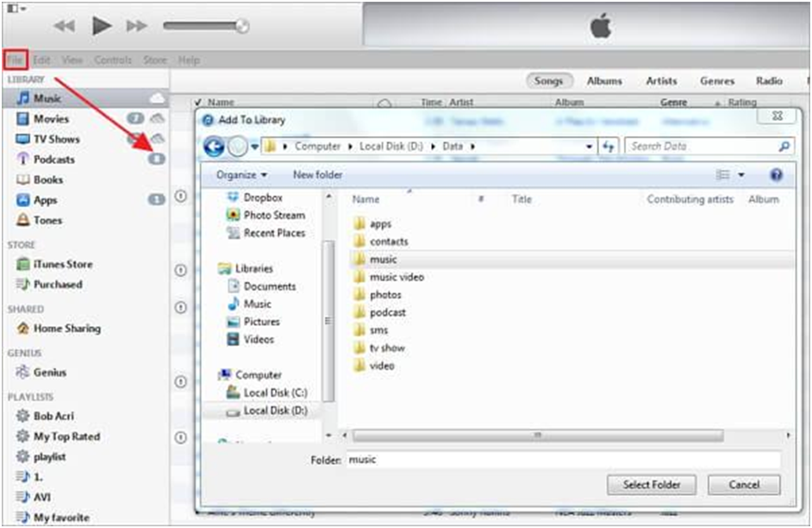Screen dimensions: 812x528
Task: Switch to the Genres view tab
Action: pos(717,81)
